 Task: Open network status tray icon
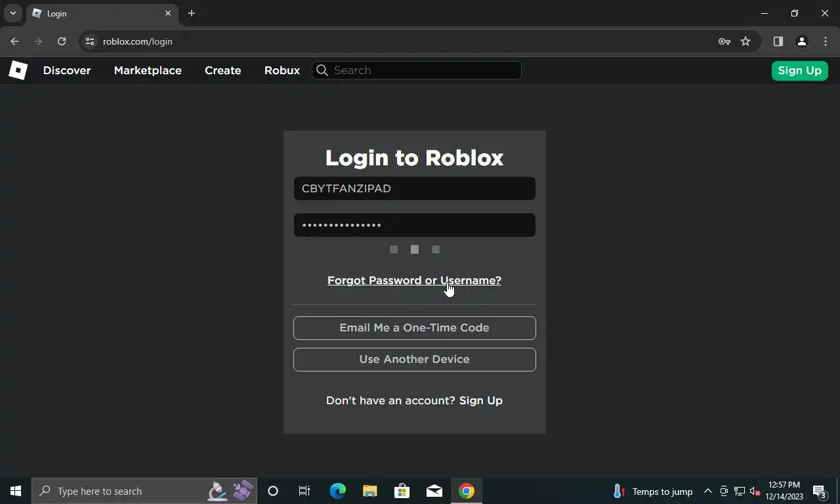pyautogui.click(x=740, y=491)
